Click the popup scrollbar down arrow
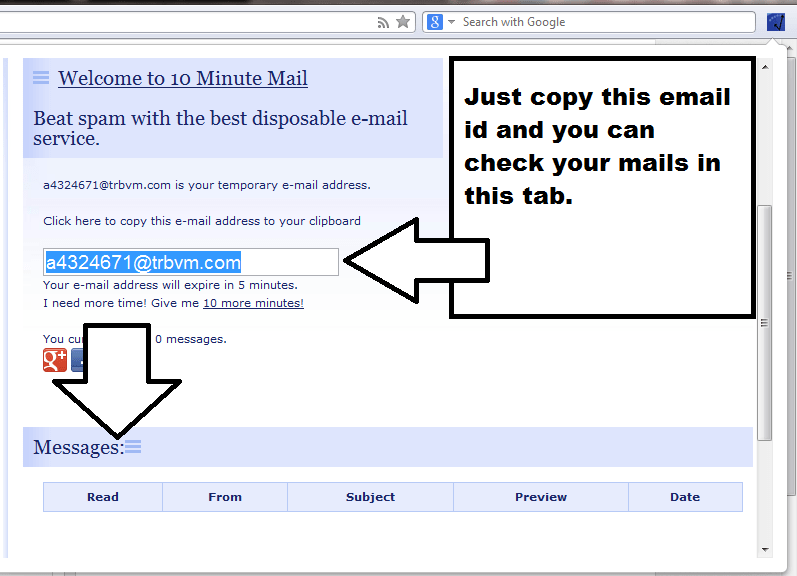The image size is (797, 576). [765, 550]
